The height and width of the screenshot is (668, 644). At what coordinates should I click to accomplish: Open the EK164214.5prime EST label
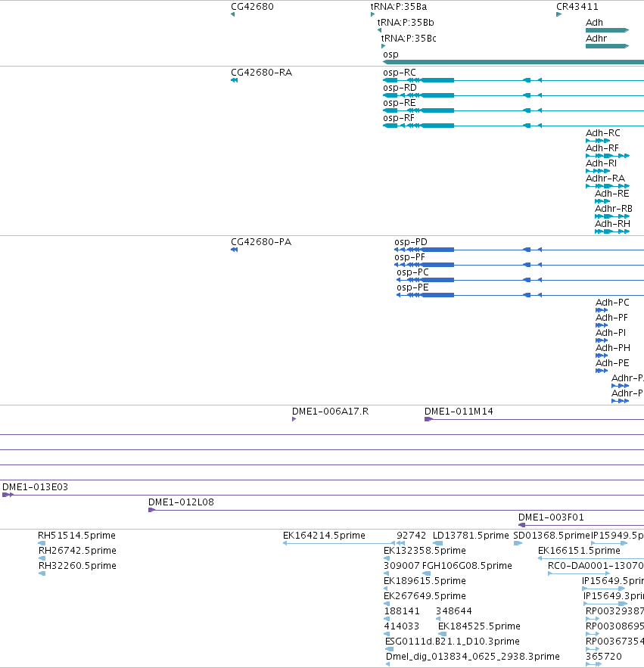coord(324,536)
